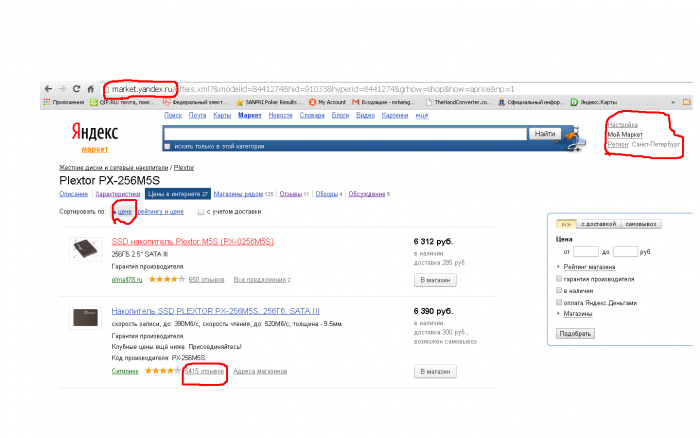Check 'гарантия производителя' filter
700x438 pixels.
pyautogui.click(x=558, y=279)
